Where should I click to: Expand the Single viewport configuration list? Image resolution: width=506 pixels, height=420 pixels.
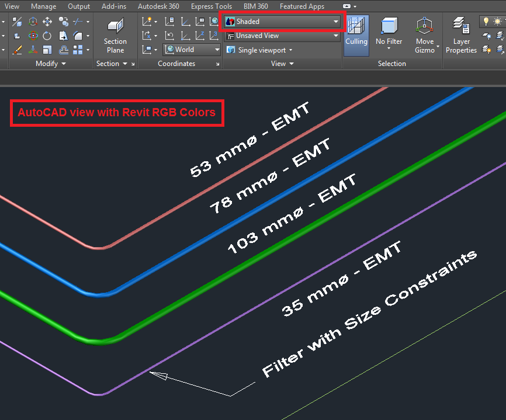[x=259, y=50]
